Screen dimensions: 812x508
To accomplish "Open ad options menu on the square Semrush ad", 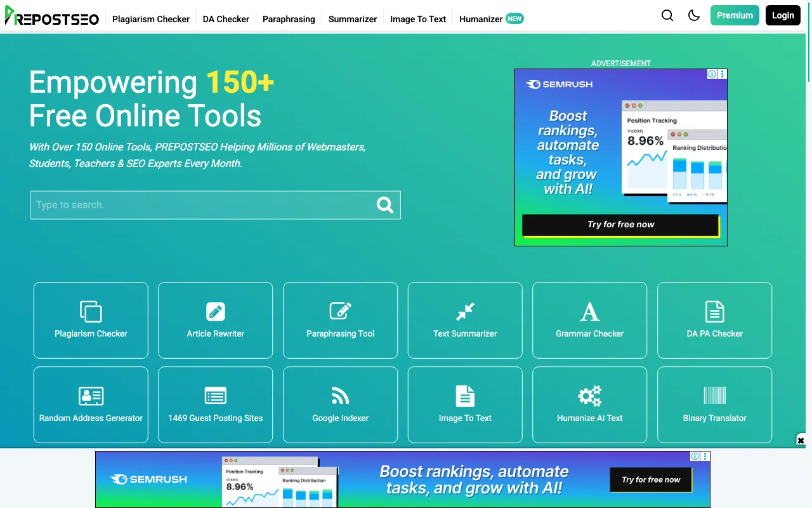I will click(x=723, y=74).
